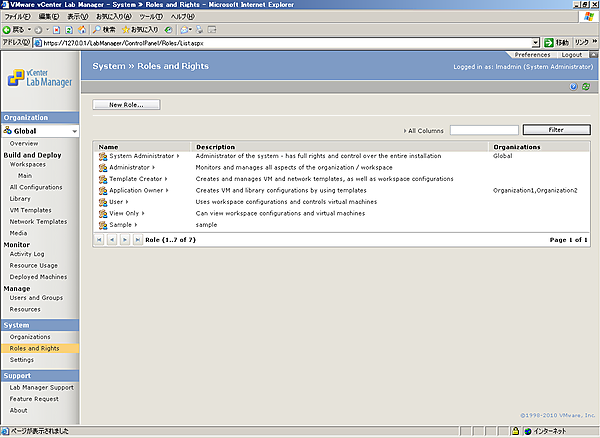This screenshot has width=600, height=438.
Task: Open the Preferences link
Action: coord(531,54)
